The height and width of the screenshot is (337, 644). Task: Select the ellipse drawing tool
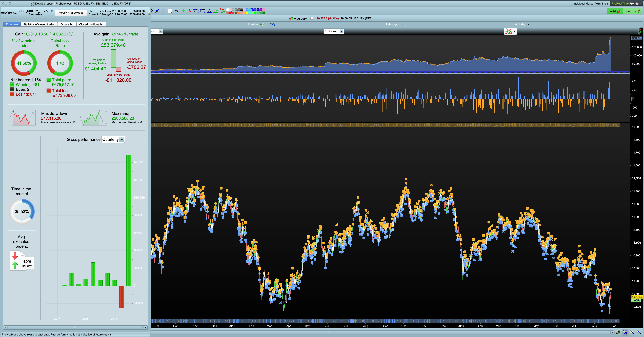(x=196, y=11)
